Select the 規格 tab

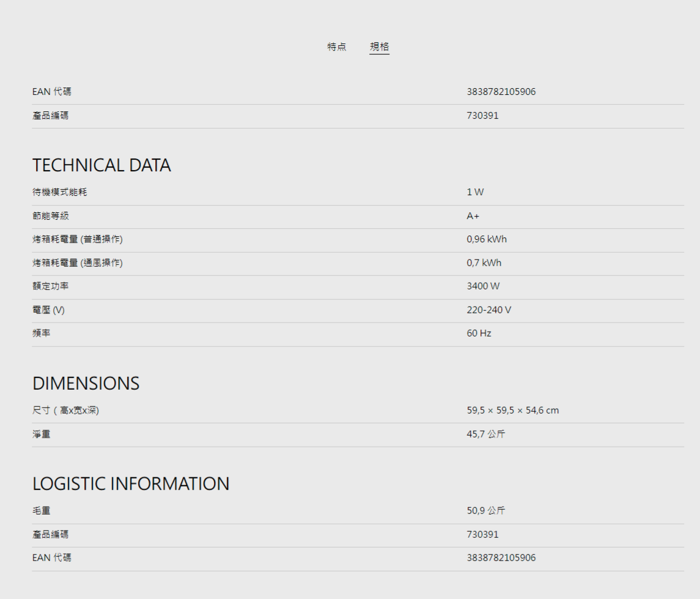[379, 47]
